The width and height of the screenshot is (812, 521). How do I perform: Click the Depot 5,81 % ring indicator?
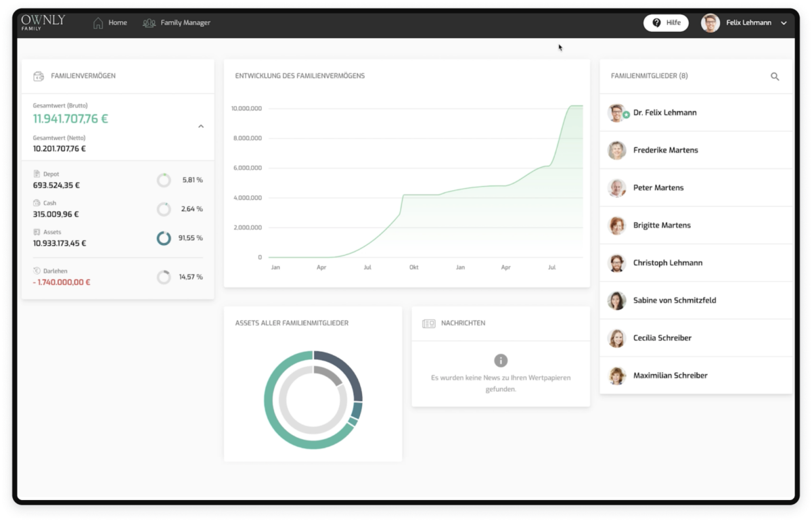164,180
